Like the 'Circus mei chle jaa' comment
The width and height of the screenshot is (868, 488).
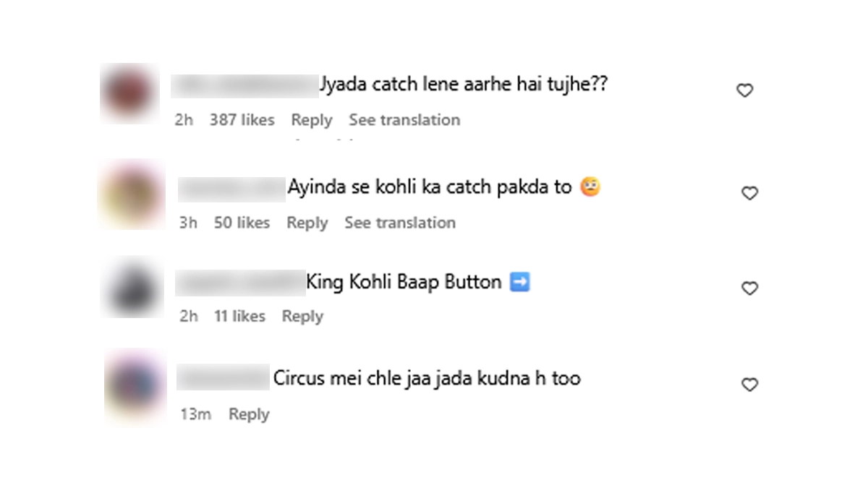[749, 385]
